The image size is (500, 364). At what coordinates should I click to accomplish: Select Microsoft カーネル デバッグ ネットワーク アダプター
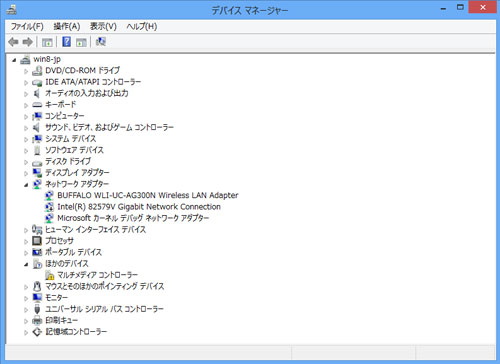tap(133, 218)
